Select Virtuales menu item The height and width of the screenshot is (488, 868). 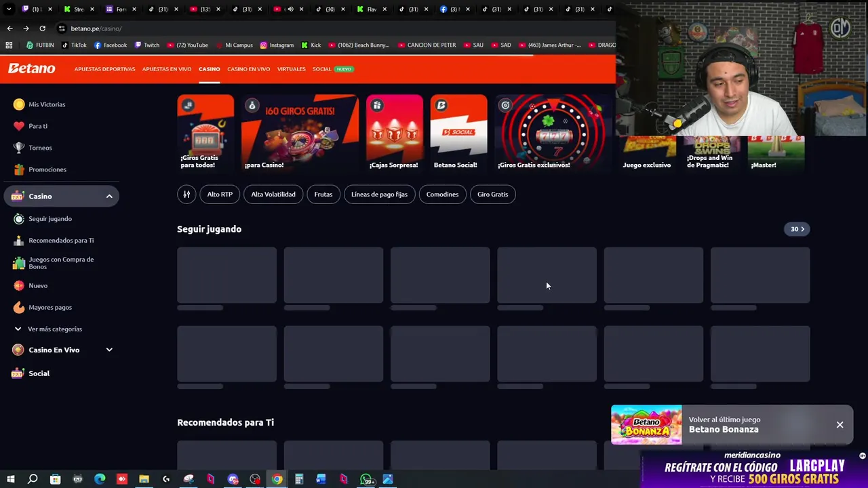[x=292, y=69]
